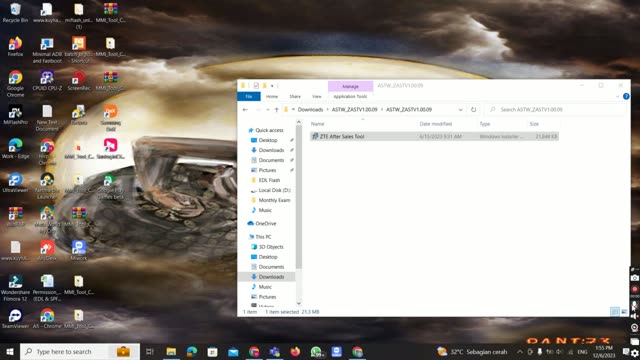This screenshot has height=360, width=640.
Task: Select the Miwork desktop shortcut
Action: [x=79, y=250]
